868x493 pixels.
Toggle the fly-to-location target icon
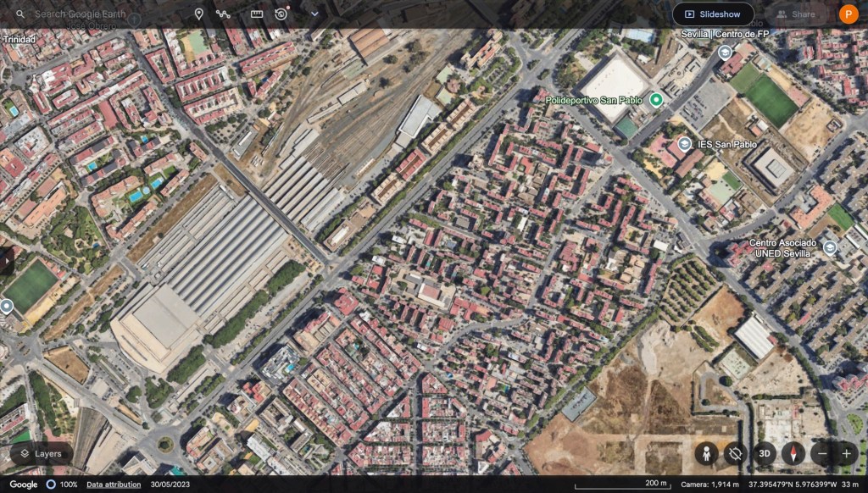[x=735, y=454]
